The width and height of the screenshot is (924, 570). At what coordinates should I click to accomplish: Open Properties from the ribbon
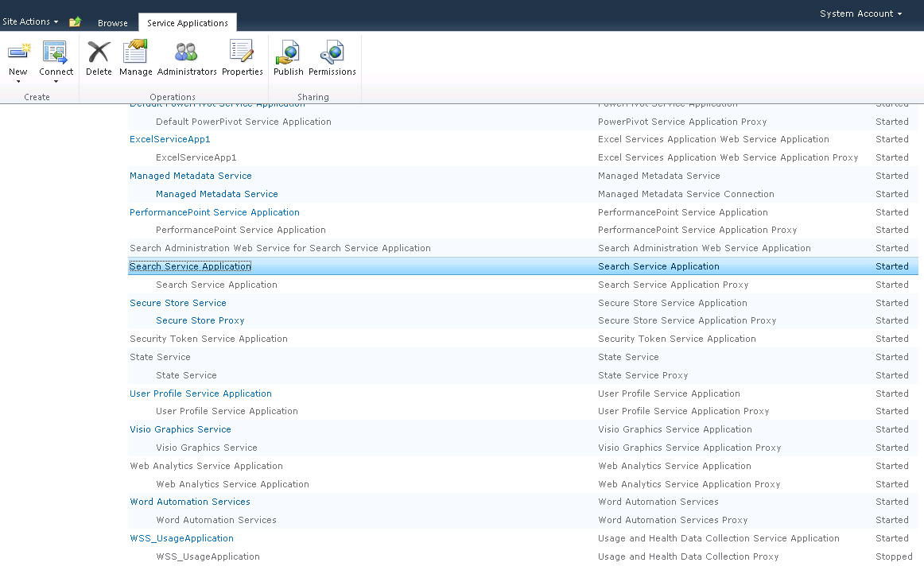pyautogui.click(x=243, y=59)
